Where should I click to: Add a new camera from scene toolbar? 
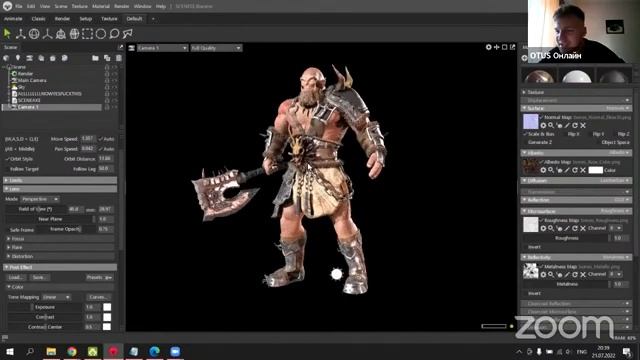(29, 58)
